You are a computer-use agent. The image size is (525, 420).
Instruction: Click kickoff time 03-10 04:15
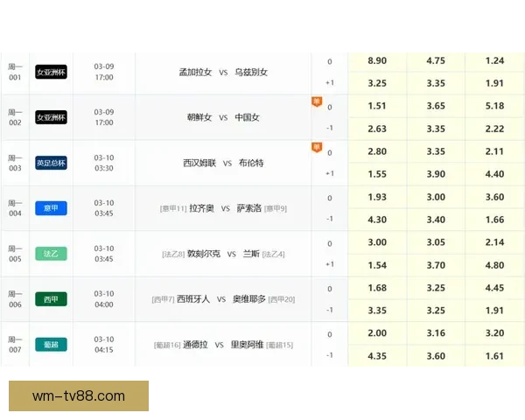tap(104, 344)
